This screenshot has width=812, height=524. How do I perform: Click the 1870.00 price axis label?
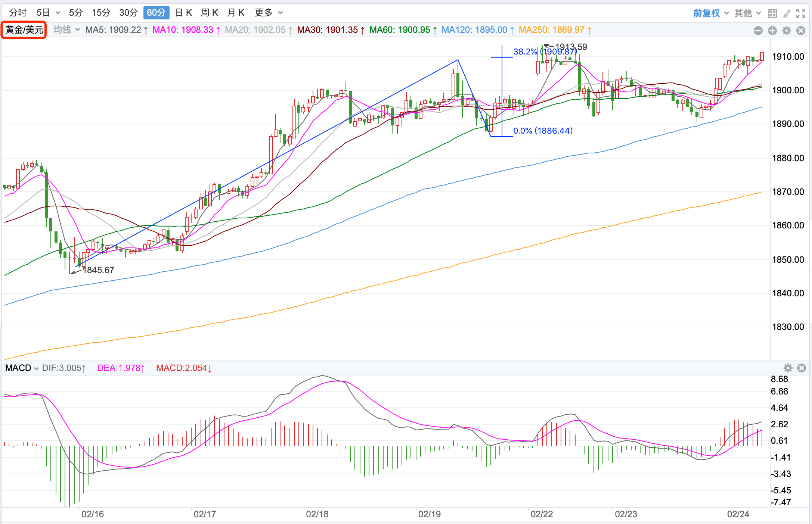point(788,192)
